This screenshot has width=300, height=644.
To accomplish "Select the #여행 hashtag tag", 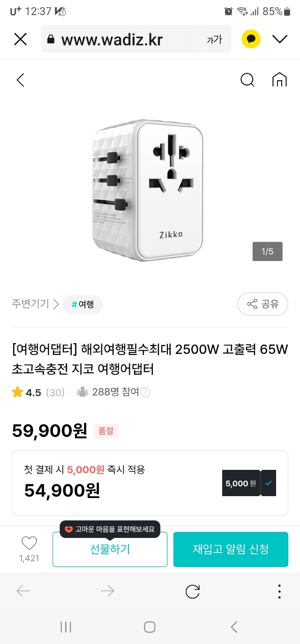I will pos(82,305).
